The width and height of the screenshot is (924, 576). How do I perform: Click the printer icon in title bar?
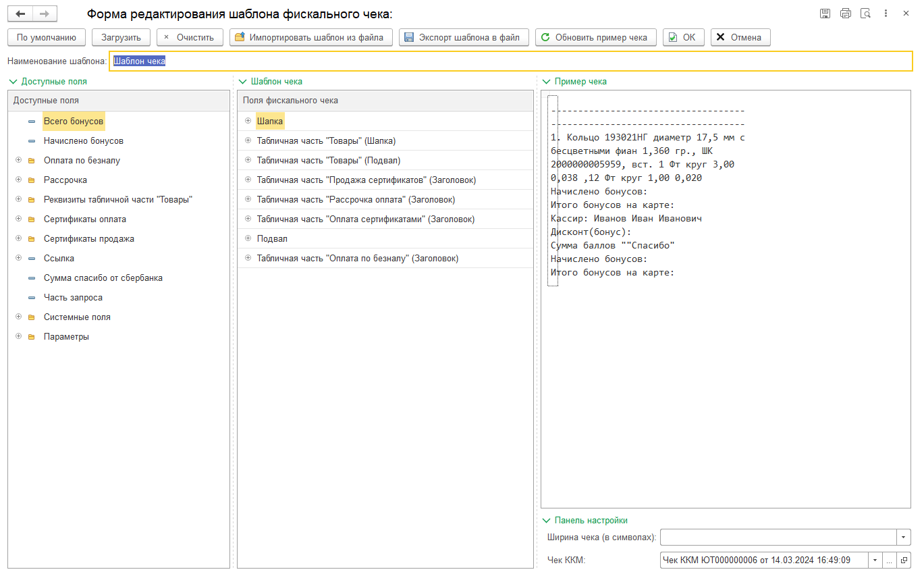[846, 14]
